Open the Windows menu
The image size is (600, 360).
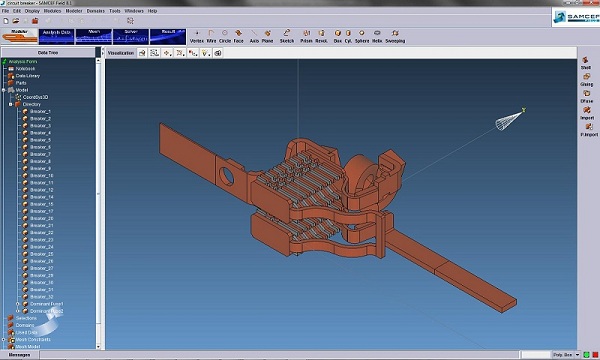click(134, 11)
